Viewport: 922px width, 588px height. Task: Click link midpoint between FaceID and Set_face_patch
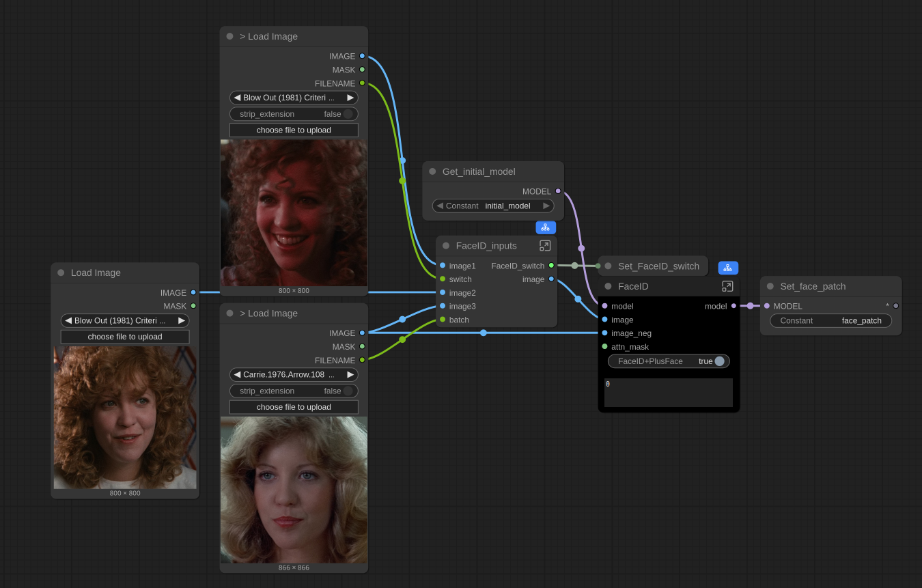[750, 306]
